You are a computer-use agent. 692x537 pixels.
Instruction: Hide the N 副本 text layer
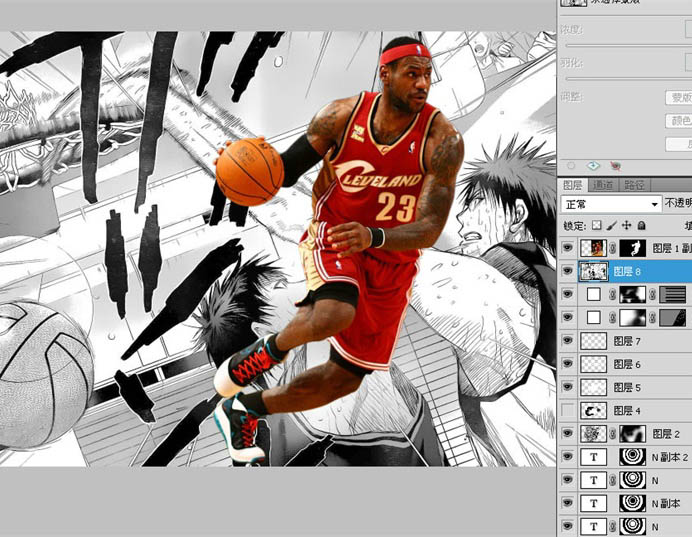click(568, 503)
